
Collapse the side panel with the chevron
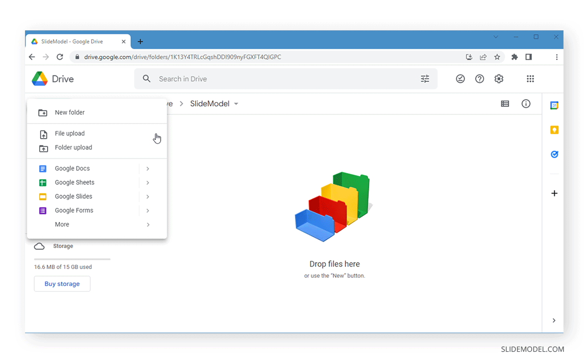point(554,320)
